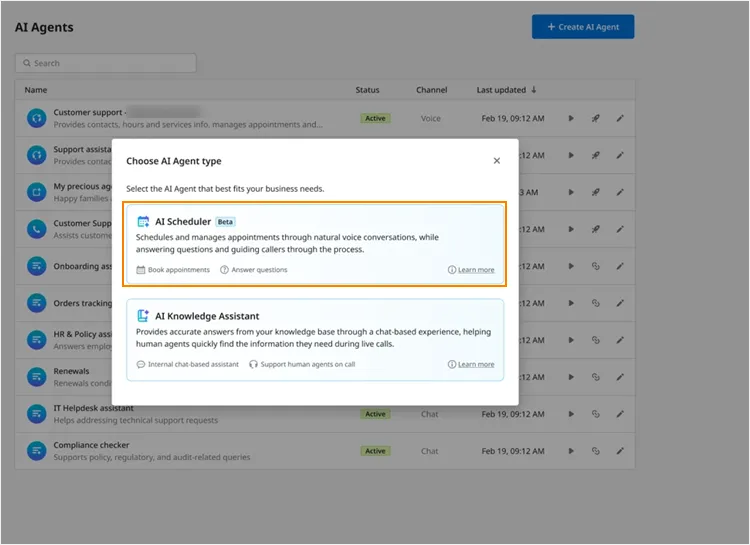Viewport: 750px width, 545px height.
Task: Edit the Compliance checker agent
Action: (620, 451)
